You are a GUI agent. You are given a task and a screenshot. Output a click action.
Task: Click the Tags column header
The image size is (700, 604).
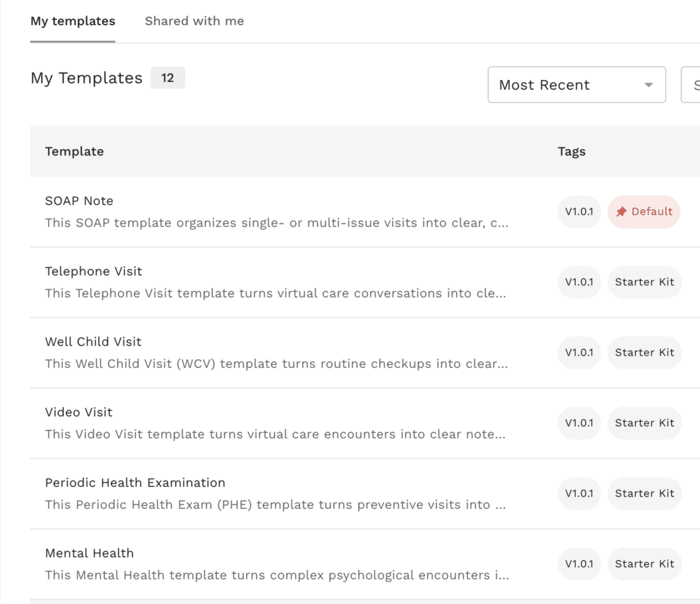point(571,152)
